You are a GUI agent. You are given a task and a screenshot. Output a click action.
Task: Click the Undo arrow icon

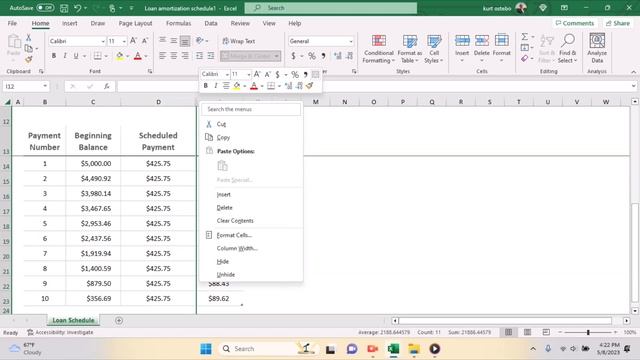click(x=77, y=8)
